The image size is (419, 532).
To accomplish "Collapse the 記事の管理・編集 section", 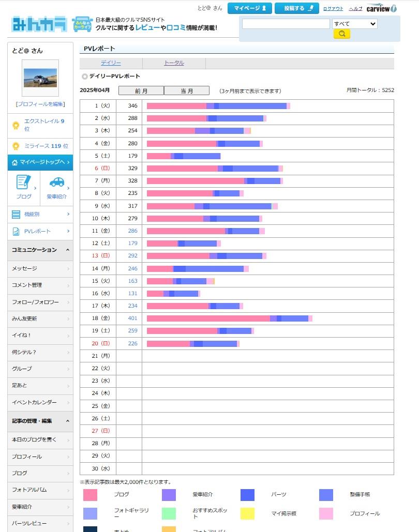I will 40,421.
